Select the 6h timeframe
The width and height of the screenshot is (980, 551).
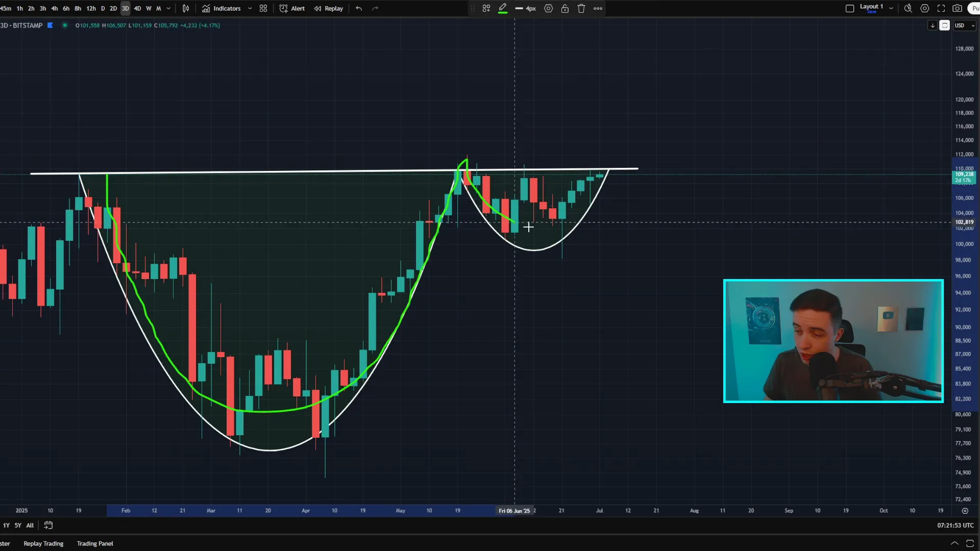coord(66,9)
